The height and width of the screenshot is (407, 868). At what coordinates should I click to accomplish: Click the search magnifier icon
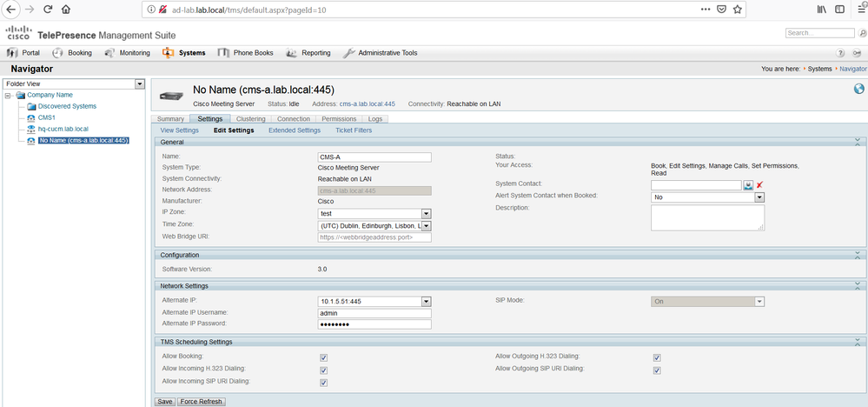click(x=862, y=34)
